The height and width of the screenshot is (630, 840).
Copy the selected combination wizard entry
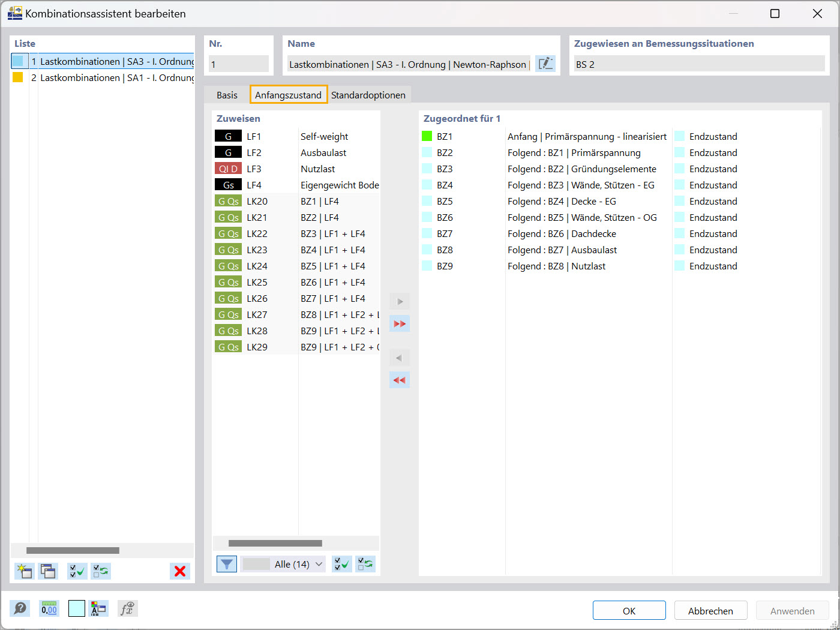click(48, 571)
